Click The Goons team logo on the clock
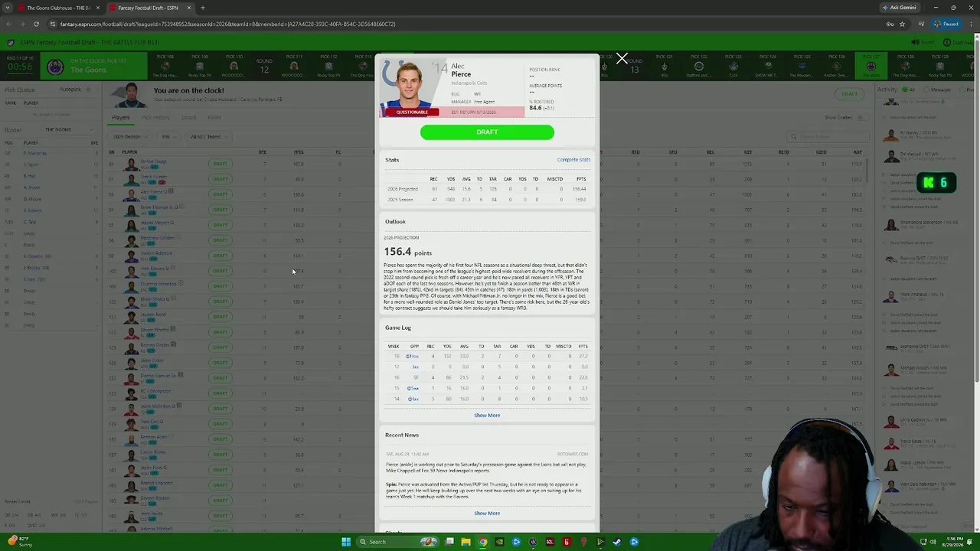 pos(55,67)
